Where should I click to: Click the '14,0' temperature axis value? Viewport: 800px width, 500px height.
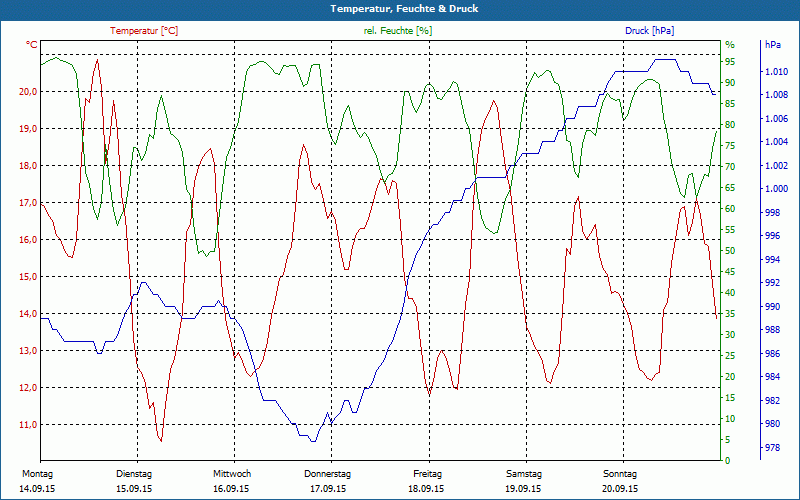click(29, 314)
